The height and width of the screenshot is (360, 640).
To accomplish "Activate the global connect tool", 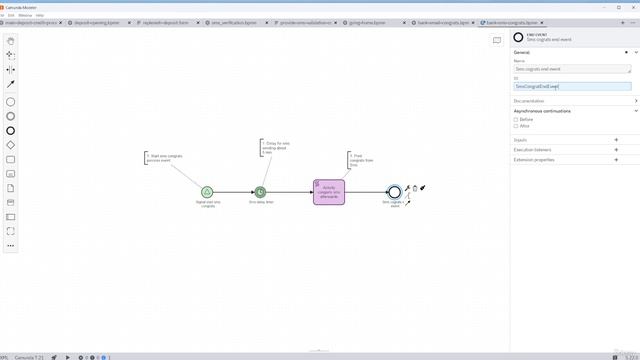I will [11, 84].
